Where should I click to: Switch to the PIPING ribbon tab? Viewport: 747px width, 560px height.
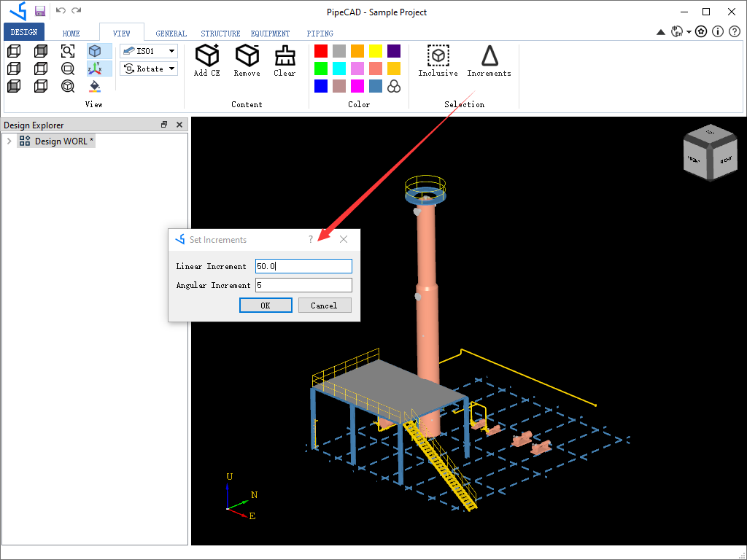(320, 34)
